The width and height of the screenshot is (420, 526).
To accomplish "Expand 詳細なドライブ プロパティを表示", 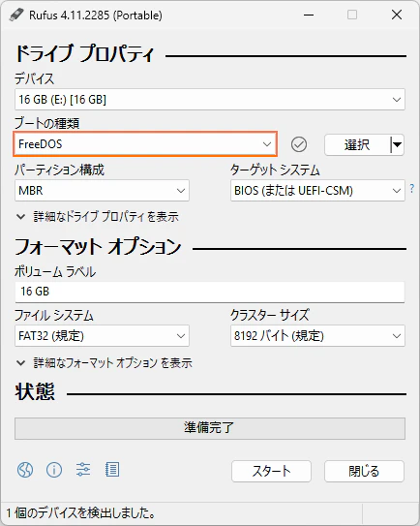I will (98, 217).
